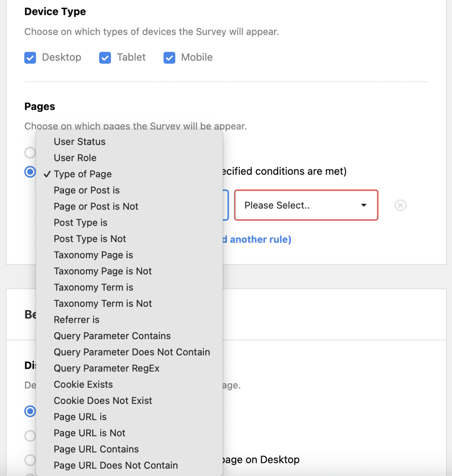Toggle the Mobile device checkbox
Screen dimensions: 452x476
pos(169,57)
